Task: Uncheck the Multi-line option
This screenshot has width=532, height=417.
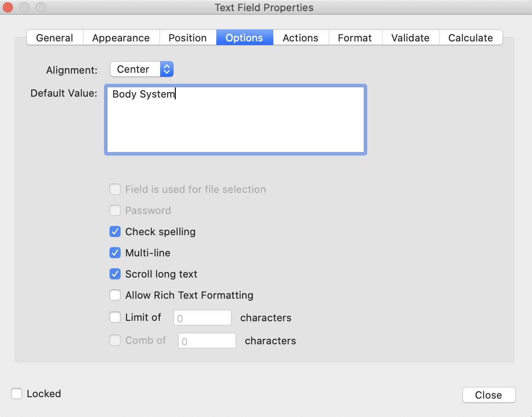Action: click(115, 253)
